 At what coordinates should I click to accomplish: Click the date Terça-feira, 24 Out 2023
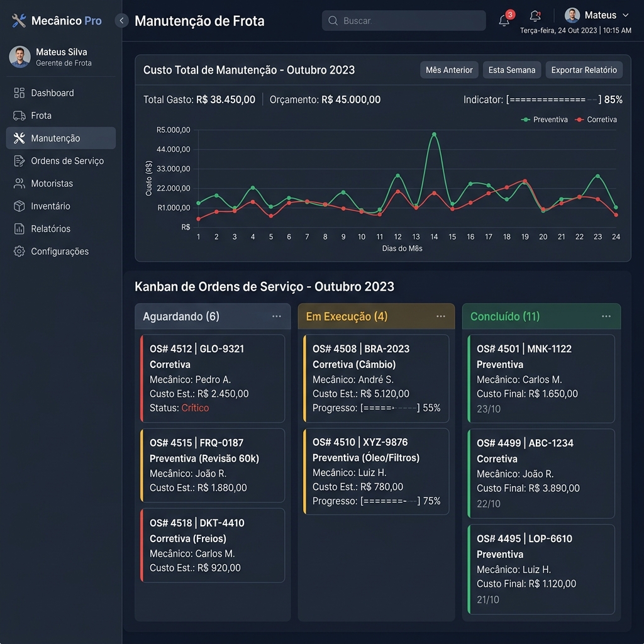[558, 30]
